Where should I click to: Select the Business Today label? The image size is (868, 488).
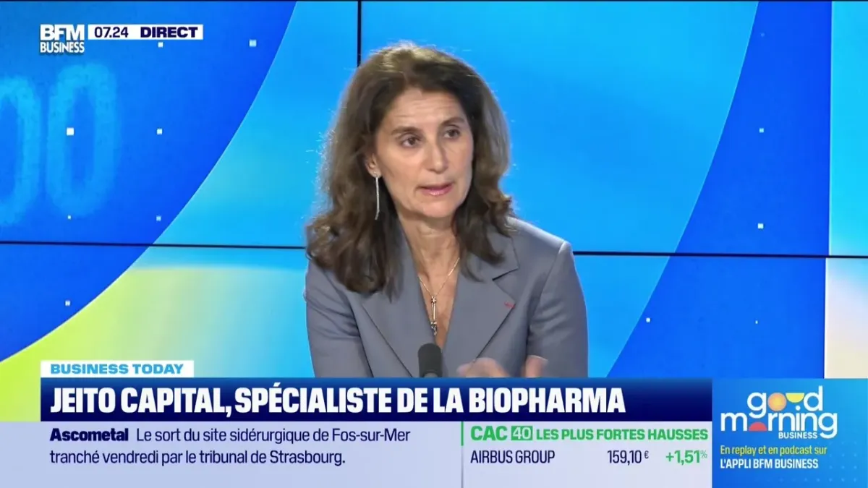[x=117, y=369]
